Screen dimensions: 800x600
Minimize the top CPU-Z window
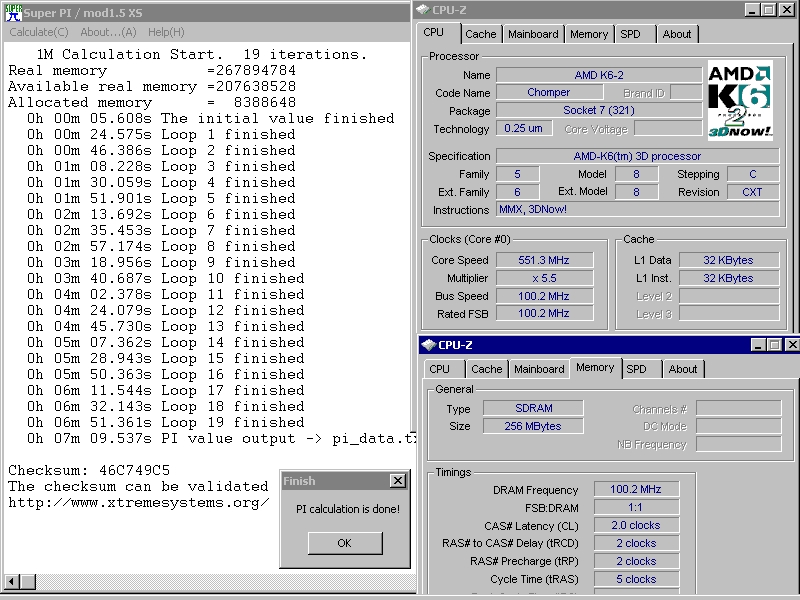752,10
